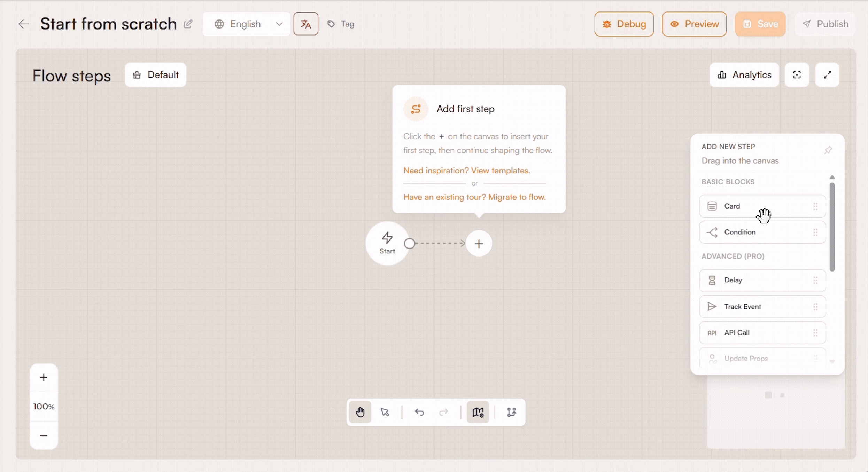The width and height of the screenshot is (868, 472).
Task: Save the flow
Action: (x=760, y=24)
